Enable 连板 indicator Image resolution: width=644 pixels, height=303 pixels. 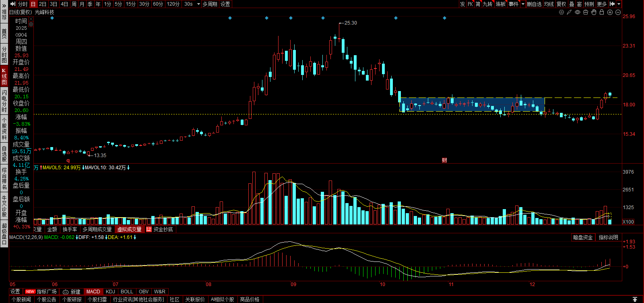point(501,4)
